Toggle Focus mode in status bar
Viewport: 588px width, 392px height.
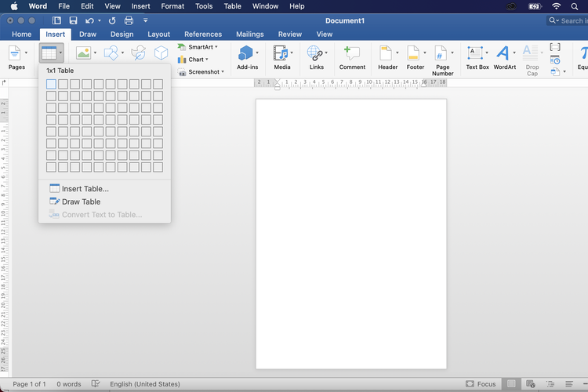click(x=481, y=384)
